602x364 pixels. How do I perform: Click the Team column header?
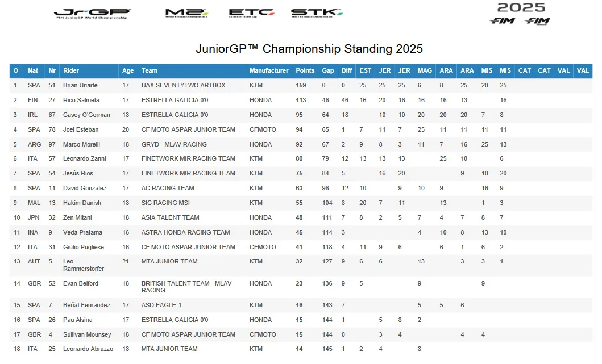point(150,71)
